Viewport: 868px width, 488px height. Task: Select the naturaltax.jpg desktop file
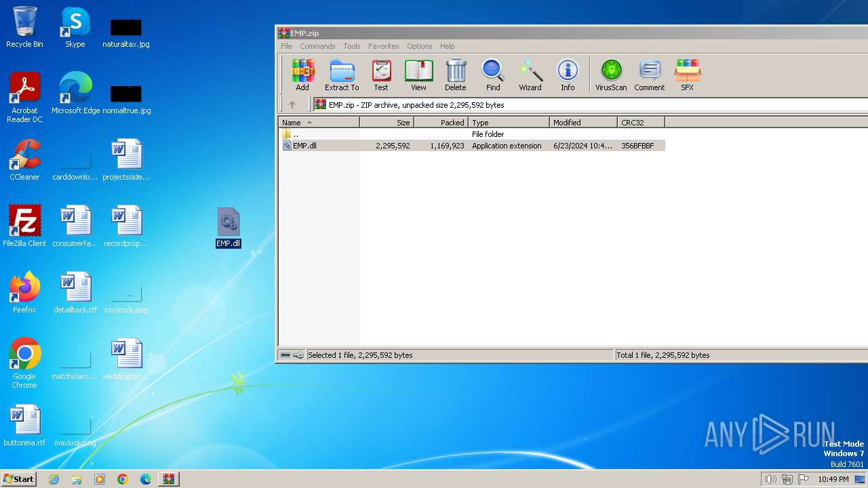pos(126,33)
